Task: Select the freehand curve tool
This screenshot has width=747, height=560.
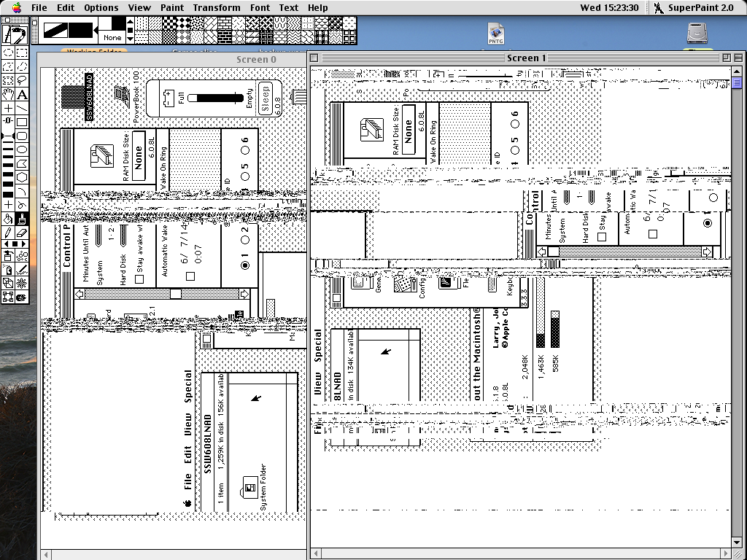Action: point(22,205)
